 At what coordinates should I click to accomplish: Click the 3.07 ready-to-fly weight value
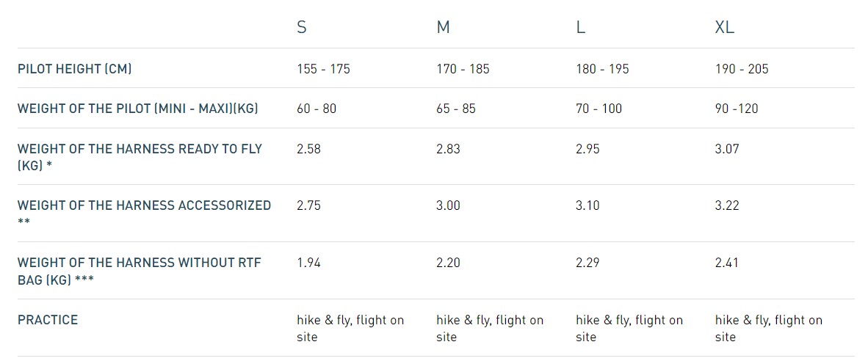(727, 149)
